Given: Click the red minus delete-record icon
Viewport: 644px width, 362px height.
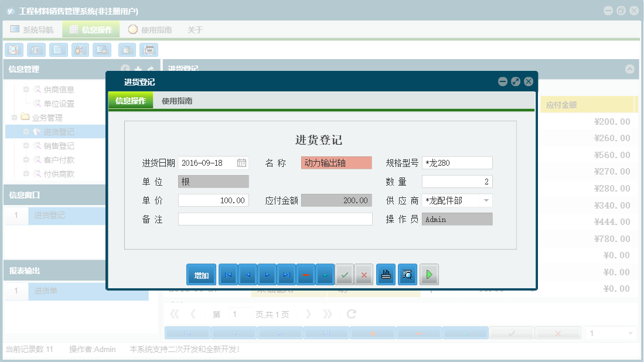Looking at the screenshot, I should [305, 274].
